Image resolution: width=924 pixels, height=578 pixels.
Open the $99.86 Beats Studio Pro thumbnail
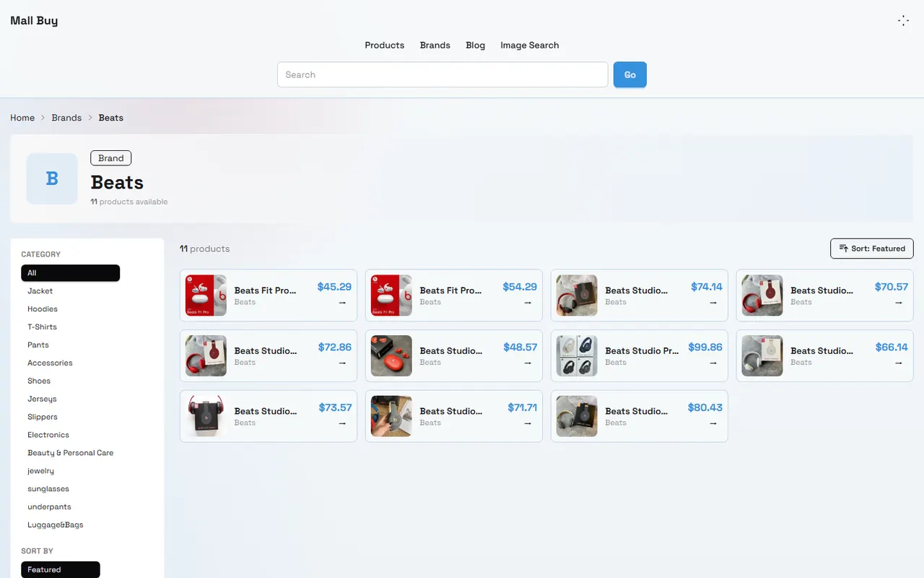[x=577, y=355]
